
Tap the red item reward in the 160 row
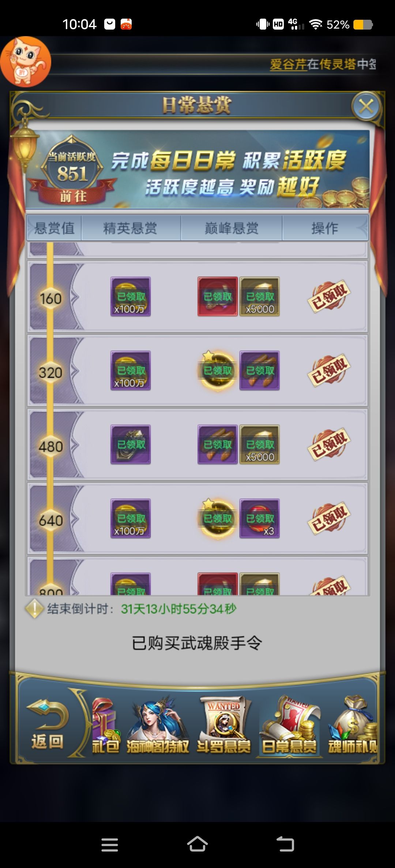pos(218,296)
